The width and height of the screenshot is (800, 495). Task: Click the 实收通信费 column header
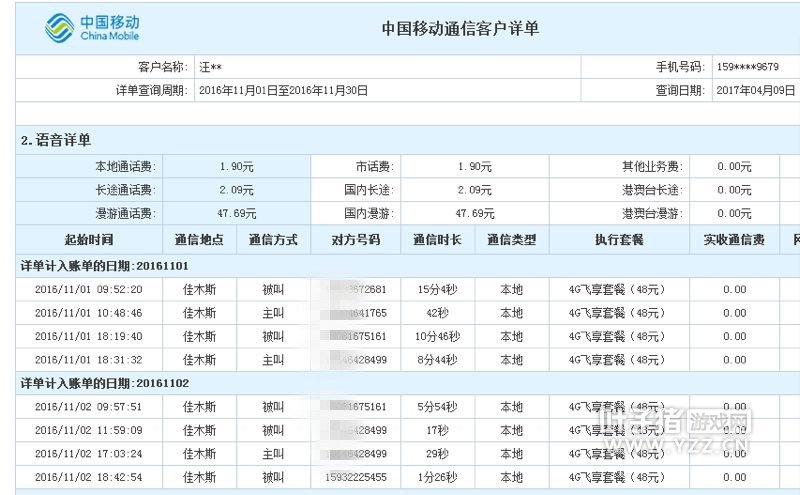734,240
